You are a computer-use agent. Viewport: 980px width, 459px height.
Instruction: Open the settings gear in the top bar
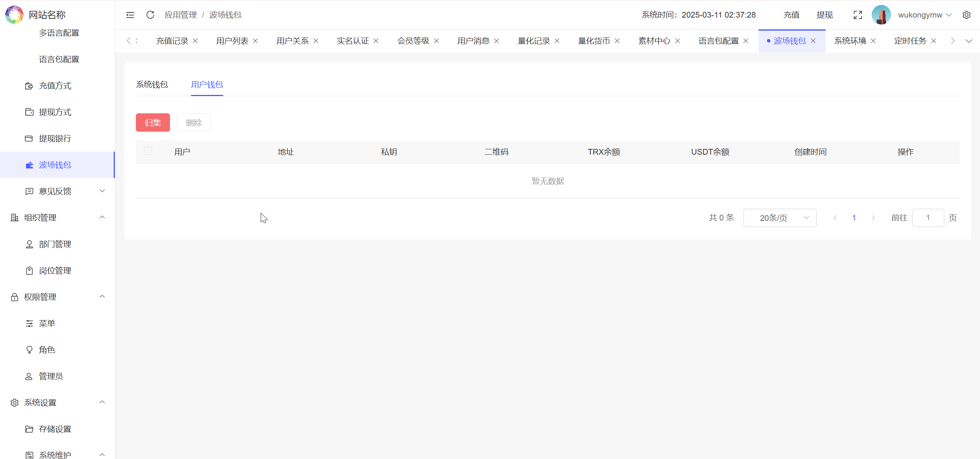pos(967,15)
